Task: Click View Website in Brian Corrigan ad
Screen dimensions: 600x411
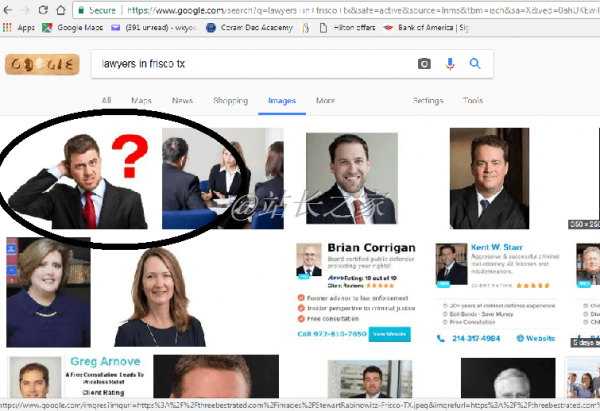Action: pyautogui.click(x=391, y=333)
